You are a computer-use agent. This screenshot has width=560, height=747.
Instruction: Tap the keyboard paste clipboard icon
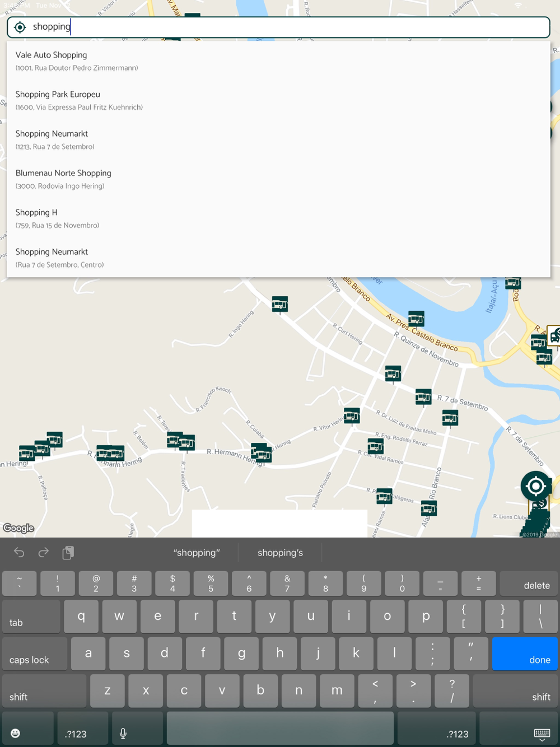pos(68,553)
